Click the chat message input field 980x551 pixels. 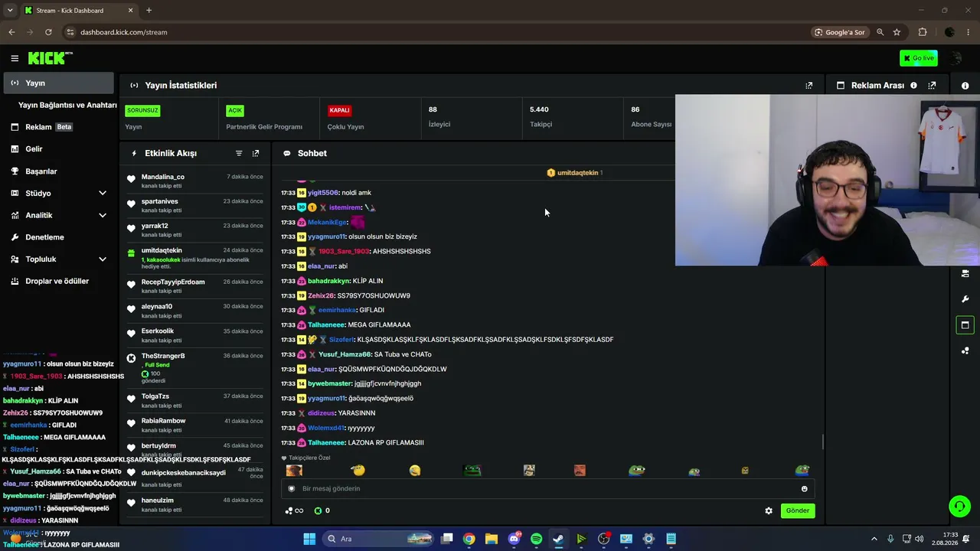pos(548,488)
